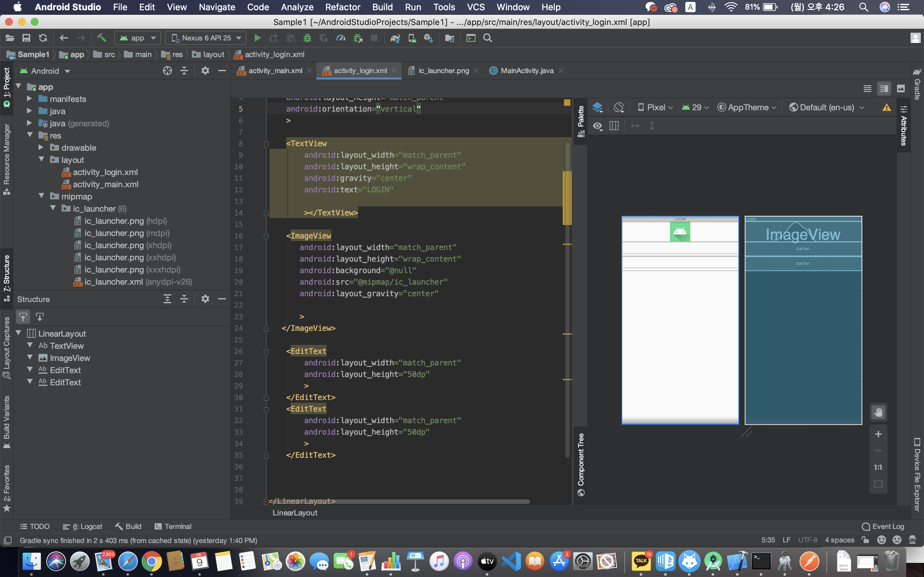
Task: Open the Refactor menu
Action: (x=342, y=7)
